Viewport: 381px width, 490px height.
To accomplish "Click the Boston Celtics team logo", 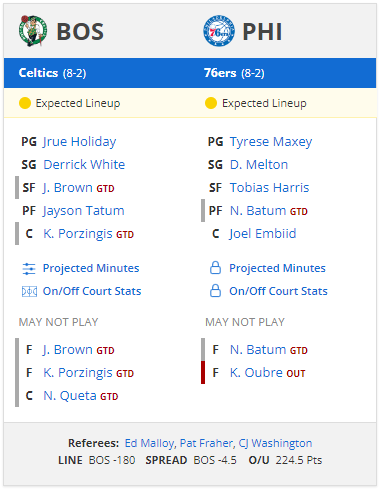I will tap(33, 31).
